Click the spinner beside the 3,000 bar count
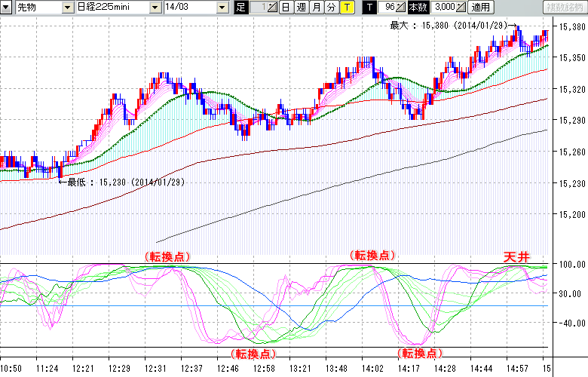The height and width of the screenshot is (377, 588). (461, 8)
